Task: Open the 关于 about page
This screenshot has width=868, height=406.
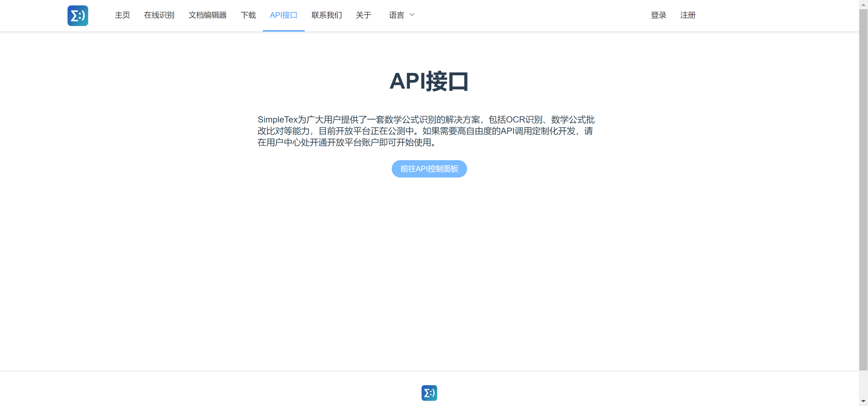Action: 363,15
